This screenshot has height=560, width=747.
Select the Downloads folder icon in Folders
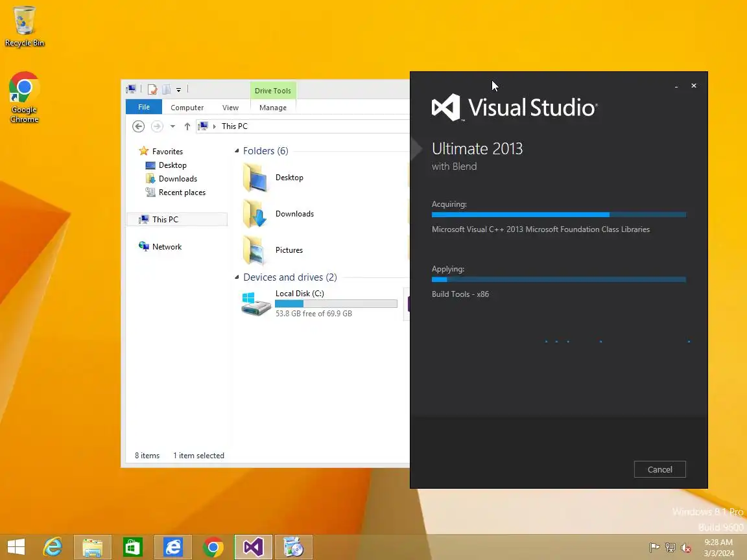point(255,214)
